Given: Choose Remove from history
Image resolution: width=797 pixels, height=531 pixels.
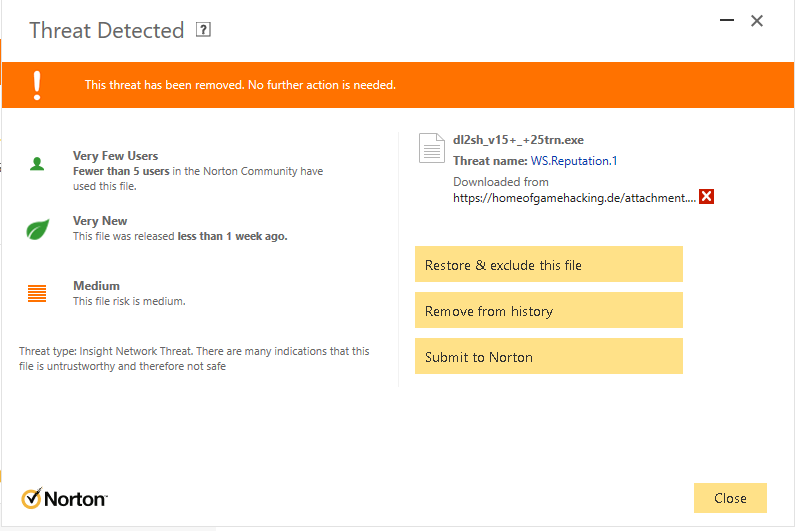Looking at the screenshot, I should pyautogui.click(x=548, y=311).
